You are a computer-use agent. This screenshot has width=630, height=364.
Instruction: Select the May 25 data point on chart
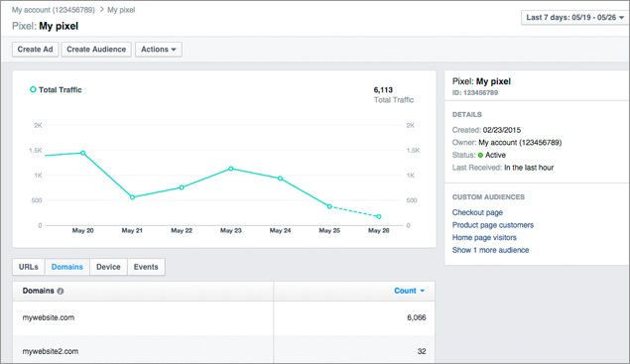click(x=329, y=206)
